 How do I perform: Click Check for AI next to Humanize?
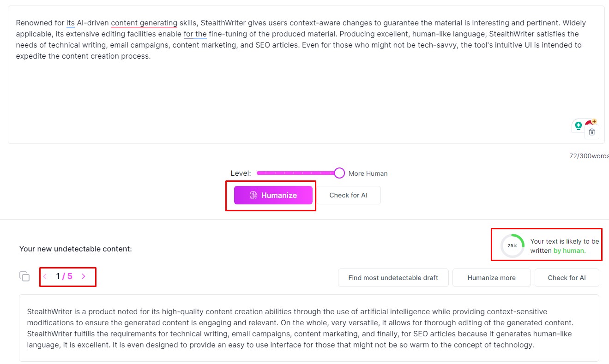348,195
